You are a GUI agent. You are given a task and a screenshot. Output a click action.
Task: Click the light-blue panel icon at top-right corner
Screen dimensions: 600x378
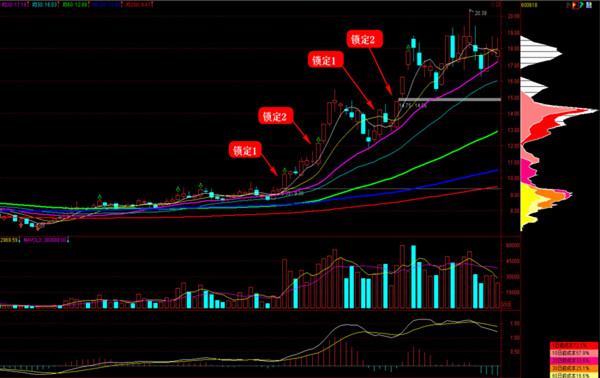pyautogui.click(x=589, y=5)
